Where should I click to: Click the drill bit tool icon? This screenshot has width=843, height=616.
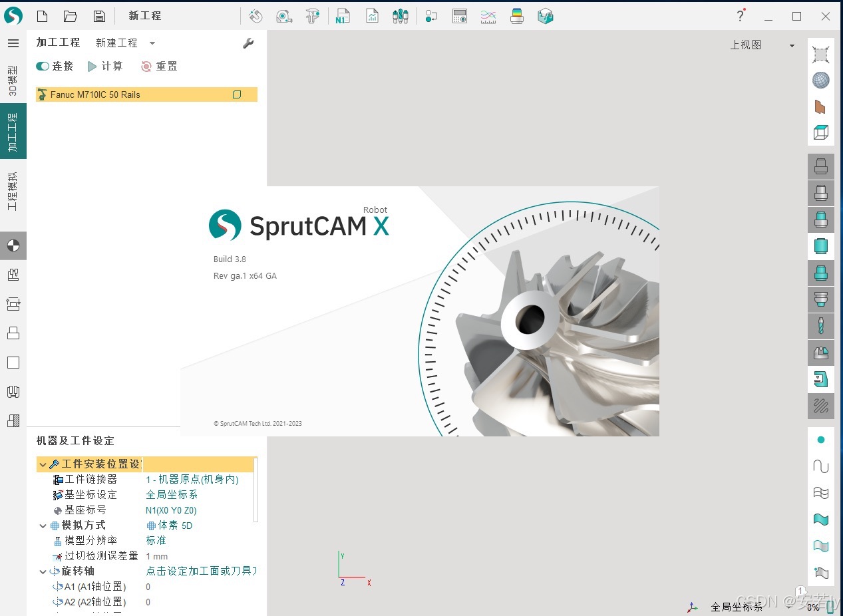click(x=821, y=326)
